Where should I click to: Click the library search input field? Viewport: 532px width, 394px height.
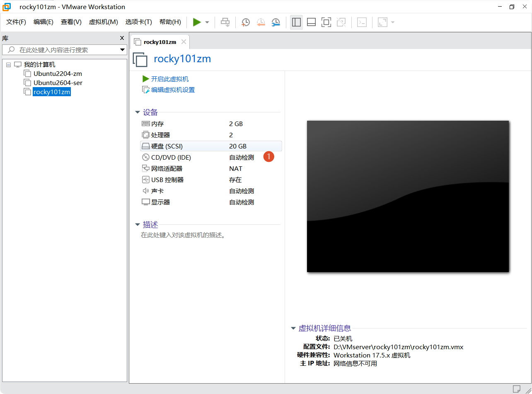click(64, 50)
